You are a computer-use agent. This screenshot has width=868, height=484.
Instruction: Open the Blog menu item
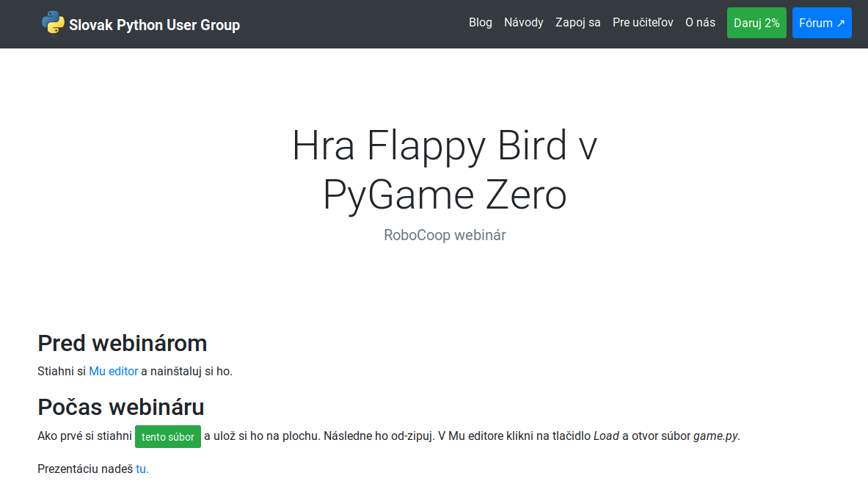(x=480, y=23)
